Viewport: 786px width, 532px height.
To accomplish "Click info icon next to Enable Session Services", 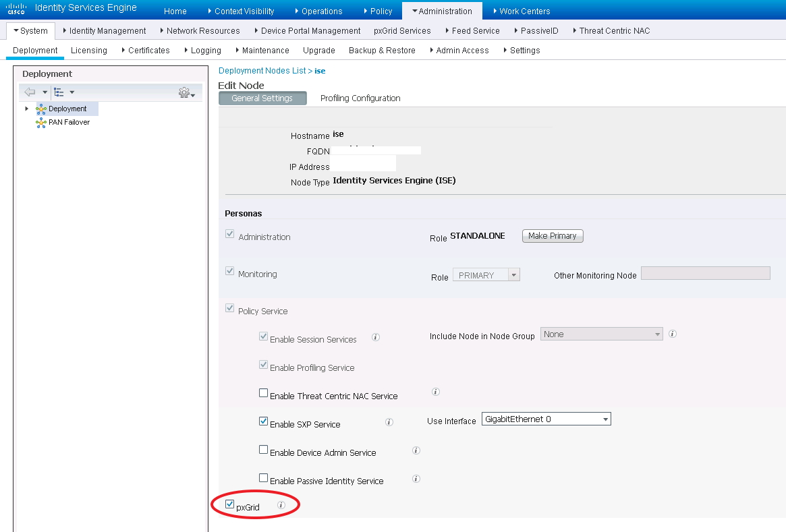I will 375,337.
